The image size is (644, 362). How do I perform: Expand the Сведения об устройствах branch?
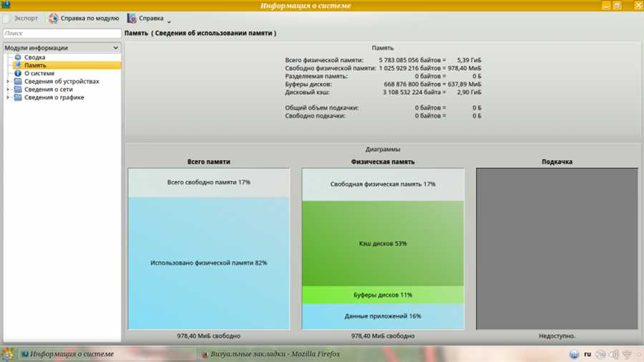click(8, 82)
